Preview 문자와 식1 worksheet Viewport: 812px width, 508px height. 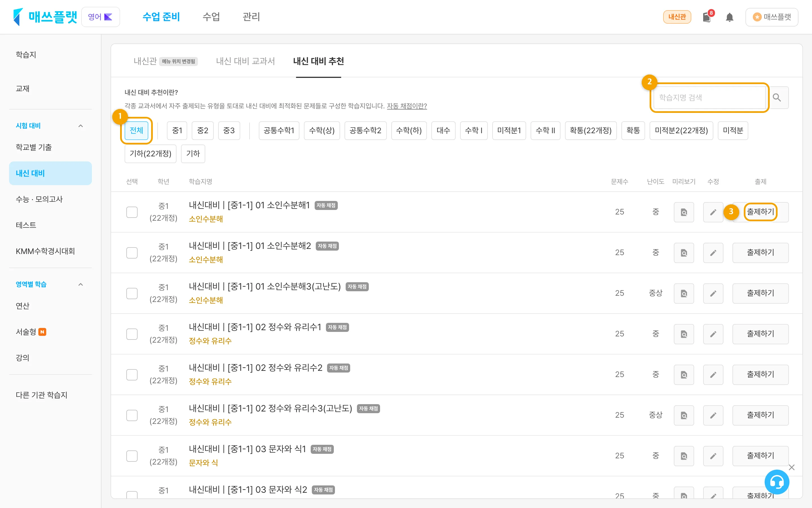(683, 456)
